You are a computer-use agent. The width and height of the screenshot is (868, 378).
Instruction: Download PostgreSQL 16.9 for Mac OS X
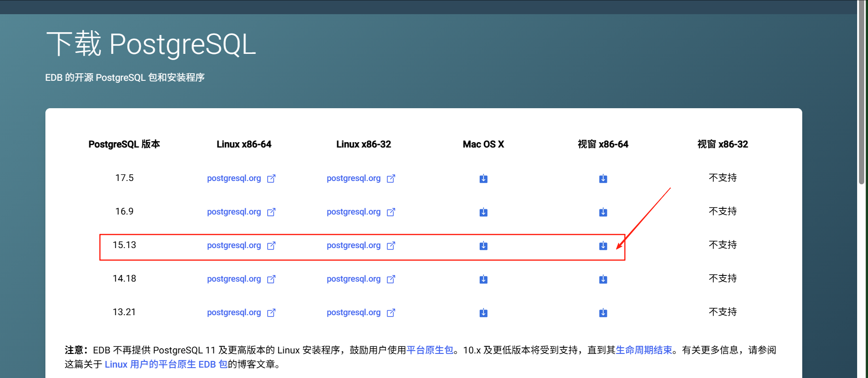click(x=483, y=212)
